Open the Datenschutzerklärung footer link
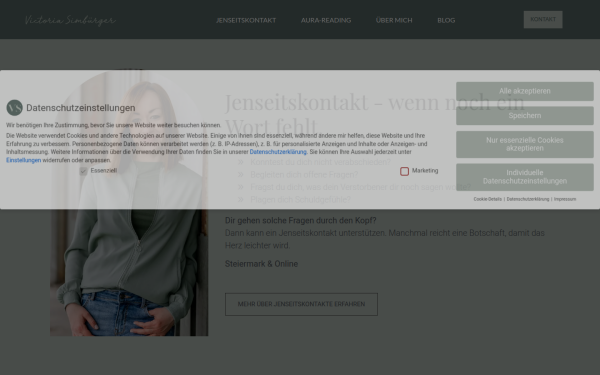Image resolution: width=600 pixels, height=375 pixels. tap(528, 199)
